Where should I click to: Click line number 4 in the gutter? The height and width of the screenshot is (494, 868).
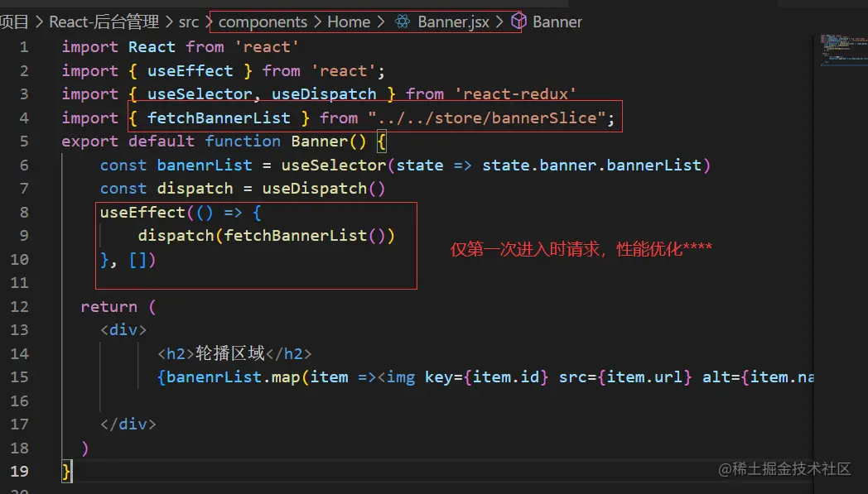point(24,118)
